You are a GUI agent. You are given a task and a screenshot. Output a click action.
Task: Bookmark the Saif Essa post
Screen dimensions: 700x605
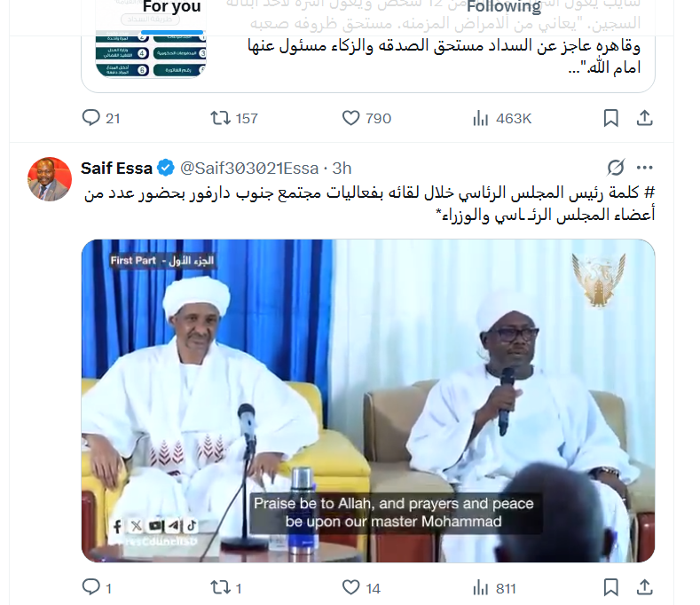[x=610, y=587]
